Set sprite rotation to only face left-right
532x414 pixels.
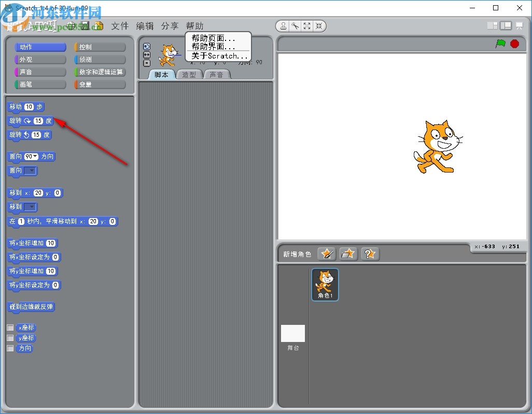147,54
